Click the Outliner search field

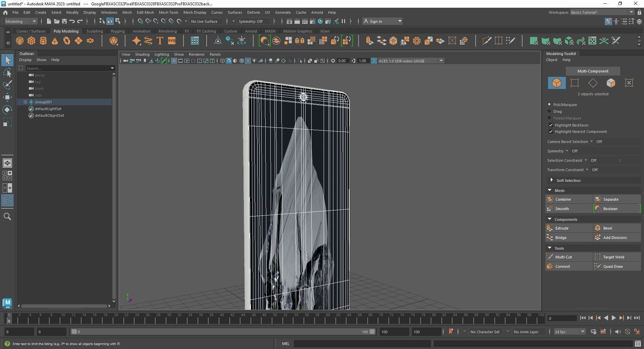click(x=68, y=68)
